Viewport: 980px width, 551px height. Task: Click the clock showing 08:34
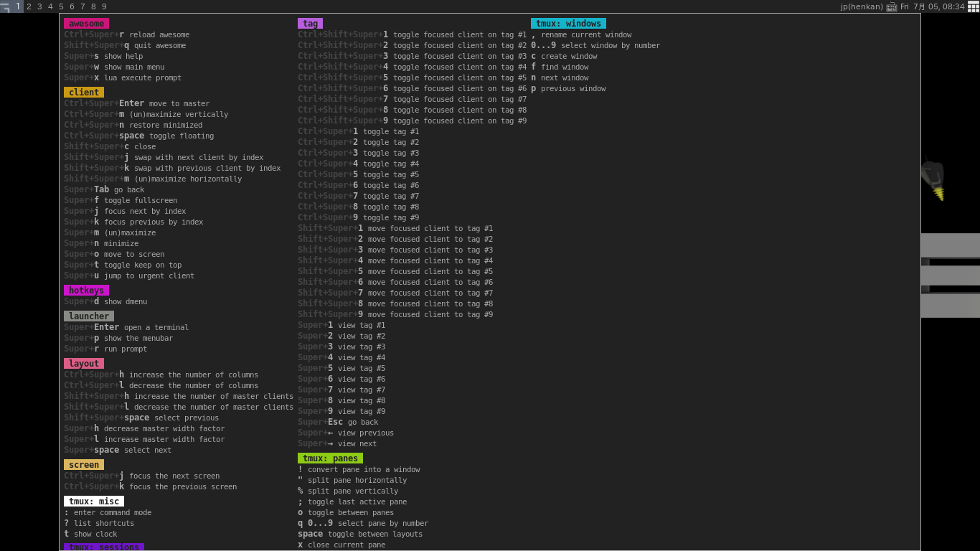tap(933, 6)
